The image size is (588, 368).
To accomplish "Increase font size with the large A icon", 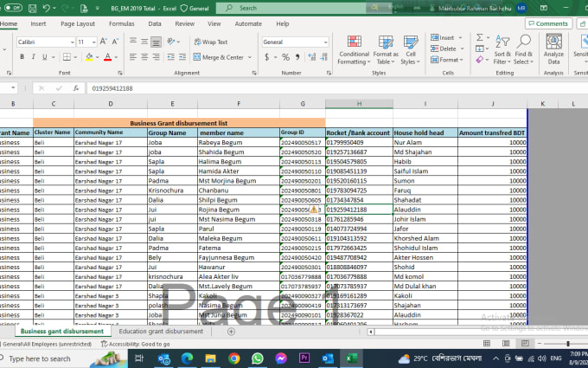I will 104,42.
